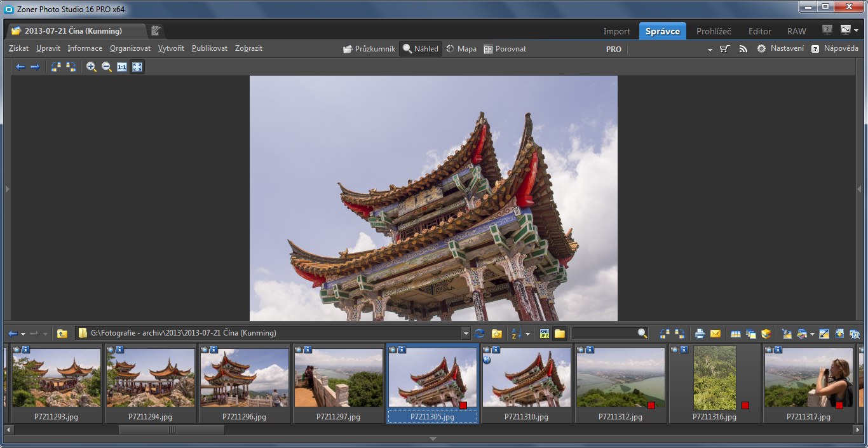Open the shopping cart icon

pyautogui.click(x=725, y=49)
